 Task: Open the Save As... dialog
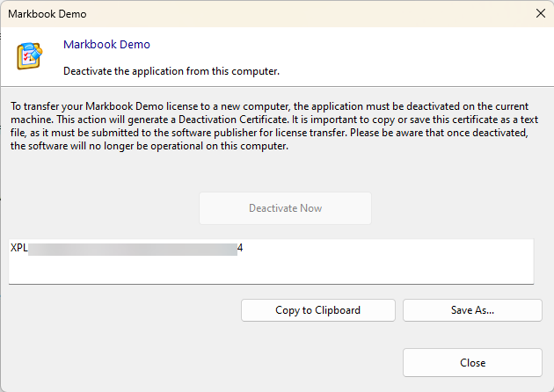472,310
